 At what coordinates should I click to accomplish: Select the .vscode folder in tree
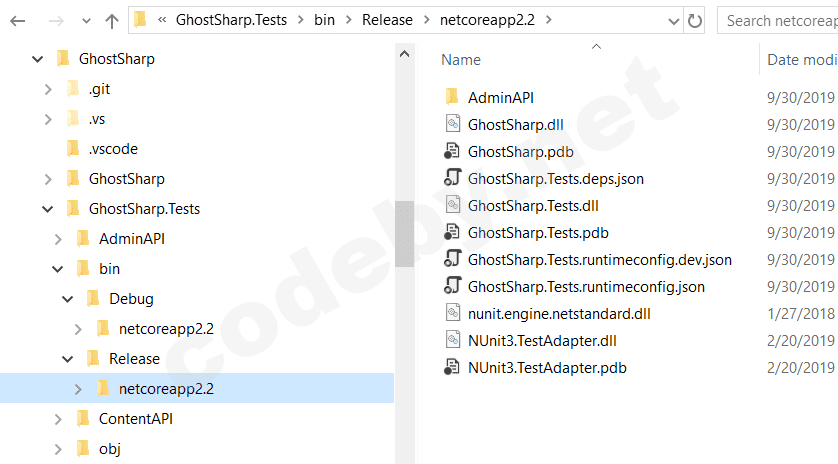point(112,149)
